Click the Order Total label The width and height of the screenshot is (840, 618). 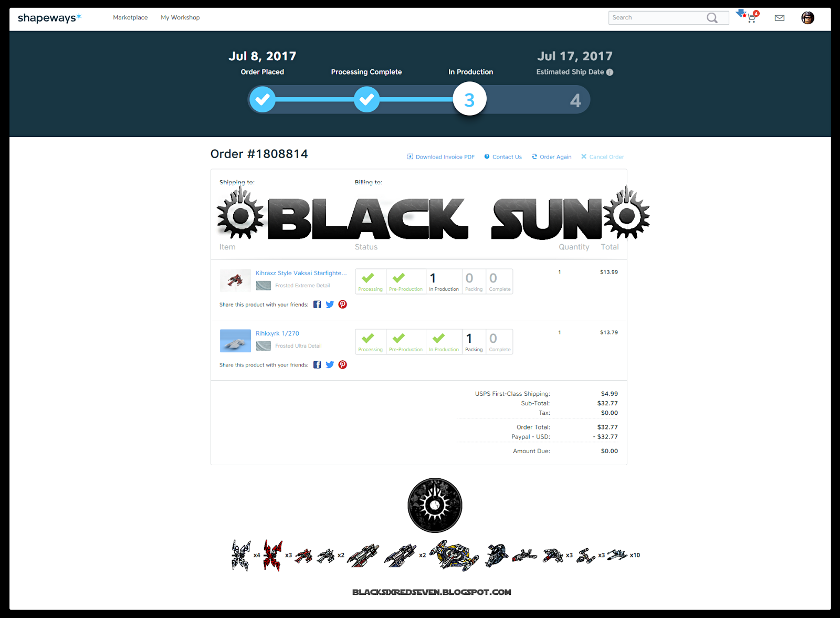(x=533, y=427)
